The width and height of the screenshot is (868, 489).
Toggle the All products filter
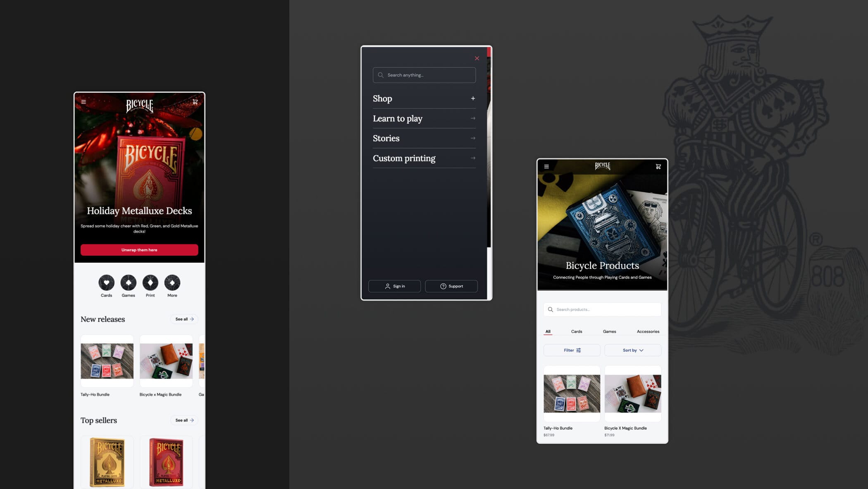pyautogui.click(x=547, y=331)
